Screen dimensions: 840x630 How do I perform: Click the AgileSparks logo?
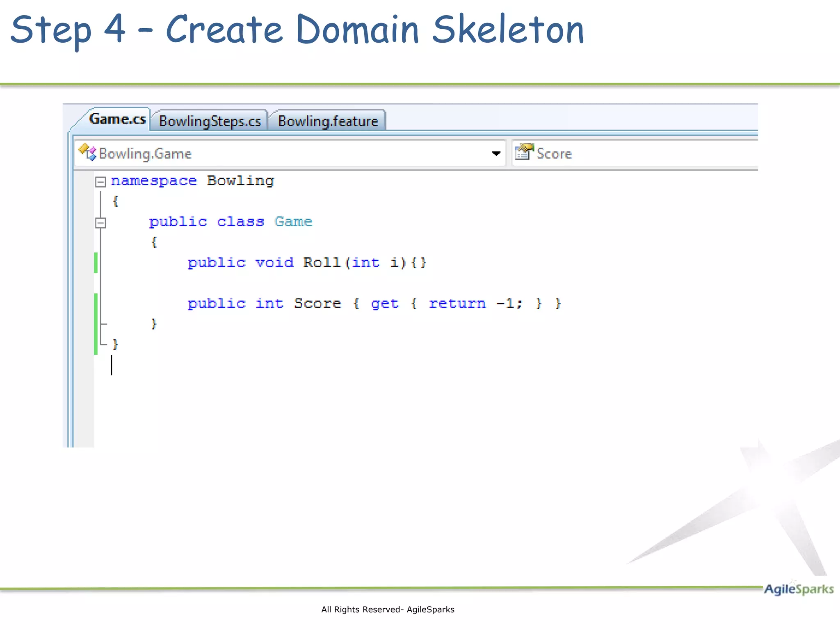(799, 589)
